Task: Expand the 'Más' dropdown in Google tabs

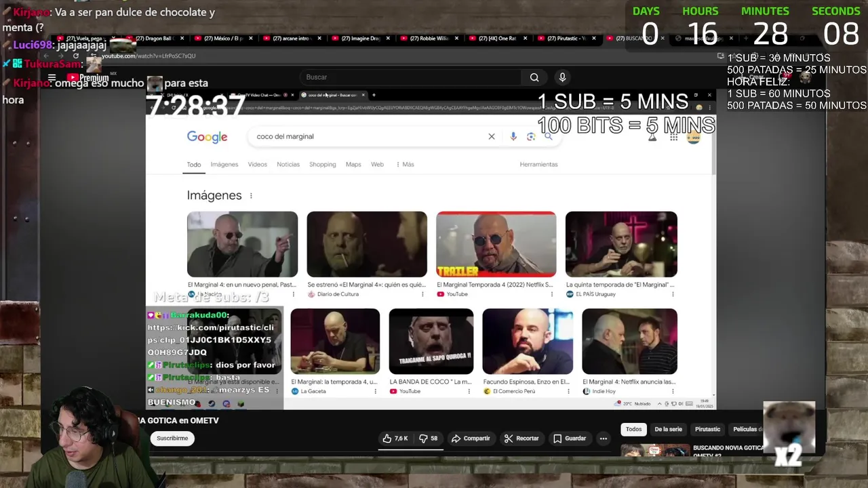Action: [x=406, y=165]
